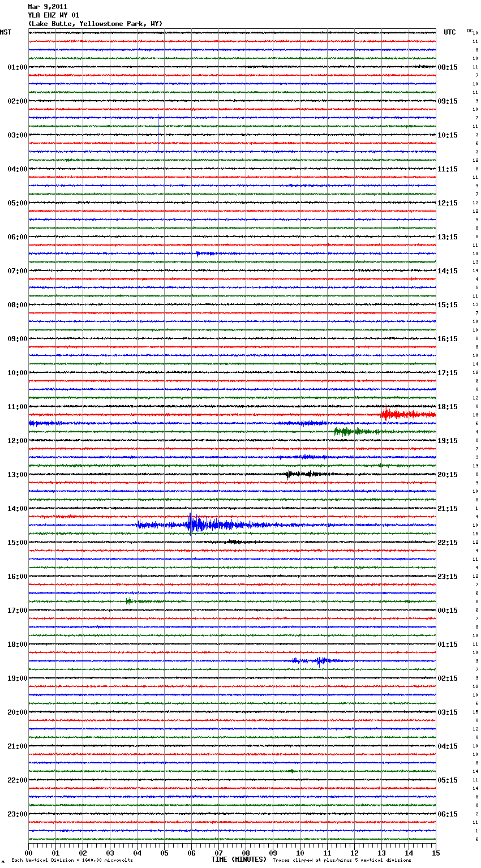Select the 12:00 MST time label
This screenshot has width=481, height=868.
[x=18, y=441]
